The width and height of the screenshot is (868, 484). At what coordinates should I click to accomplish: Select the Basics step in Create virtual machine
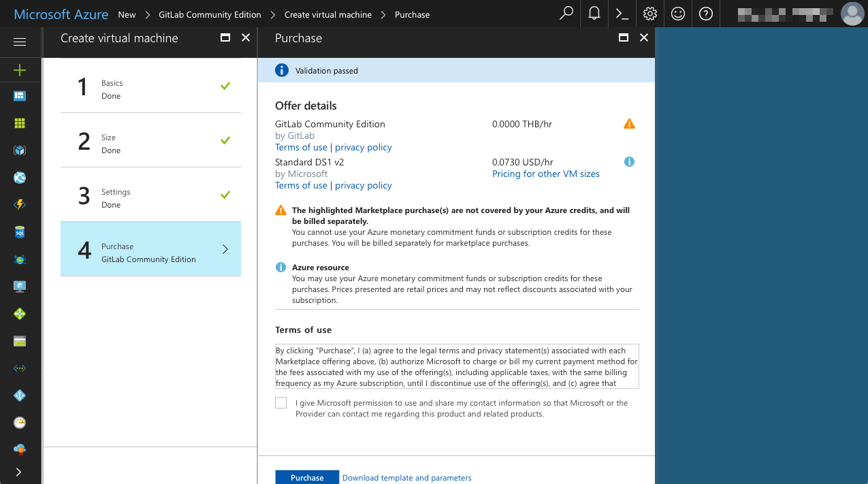coord(150,88)
